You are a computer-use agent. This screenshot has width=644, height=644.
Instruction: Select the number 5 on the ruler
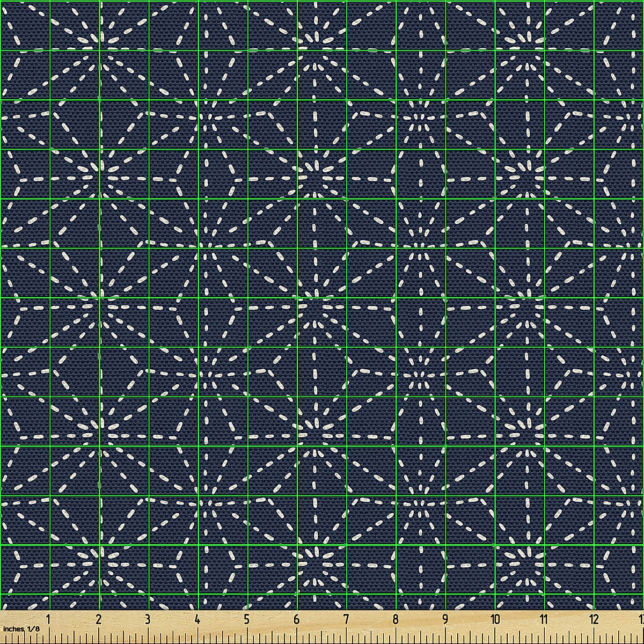click(247, 619)
